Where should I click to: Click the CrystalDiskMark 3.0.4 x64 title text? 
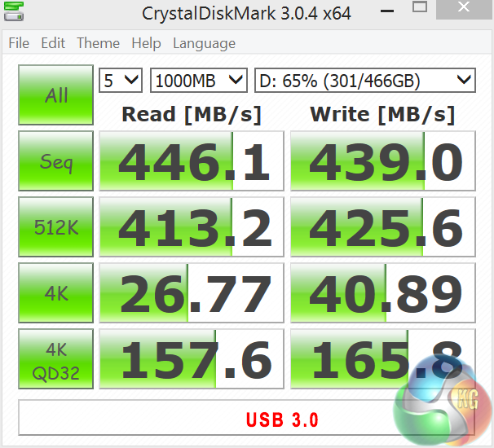click(246, 14)
